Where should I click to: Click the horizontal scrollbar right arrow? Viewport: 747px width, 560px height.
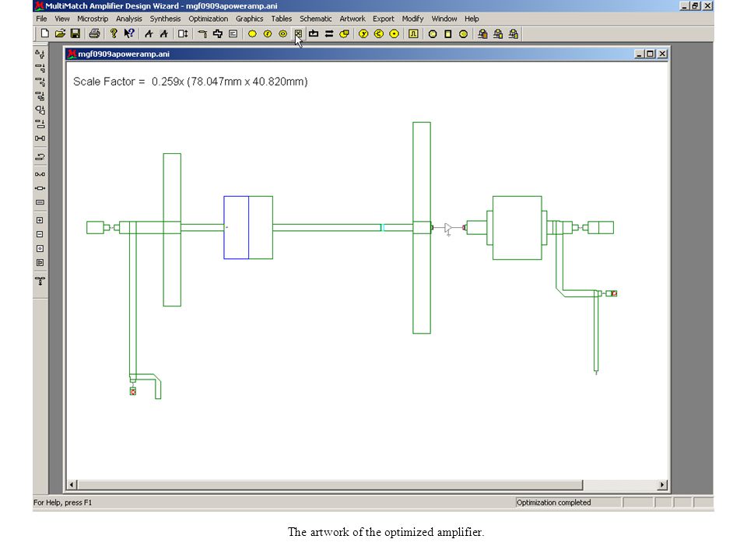(x=662, y=485)
